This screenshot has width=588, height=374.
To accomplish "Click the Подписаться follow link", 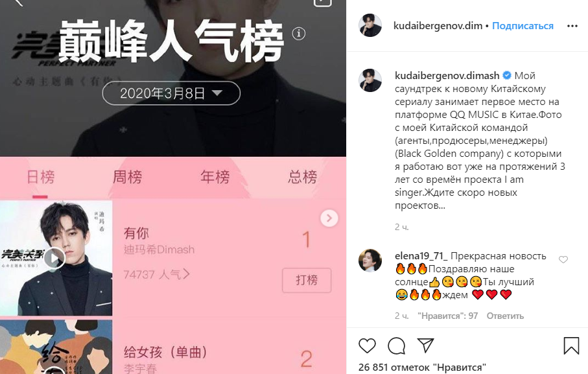I will (x=523, y=26).
